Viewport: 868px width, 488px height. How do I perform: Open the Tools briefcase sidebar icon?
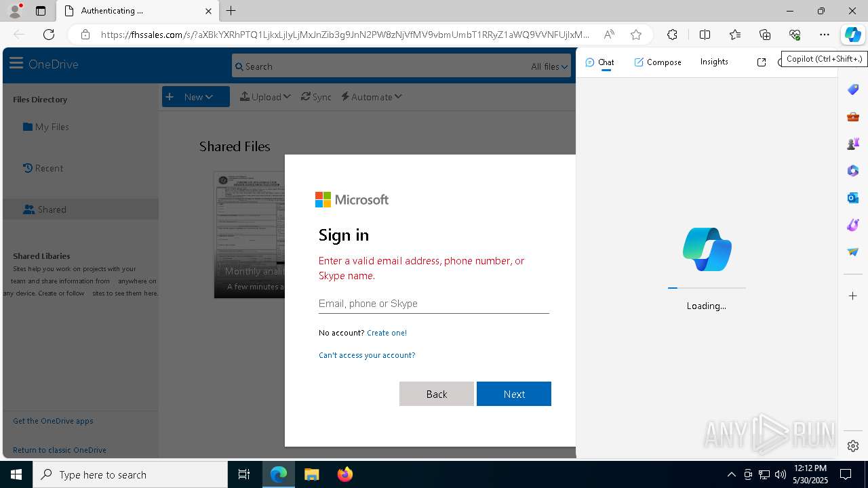(853, 117)
